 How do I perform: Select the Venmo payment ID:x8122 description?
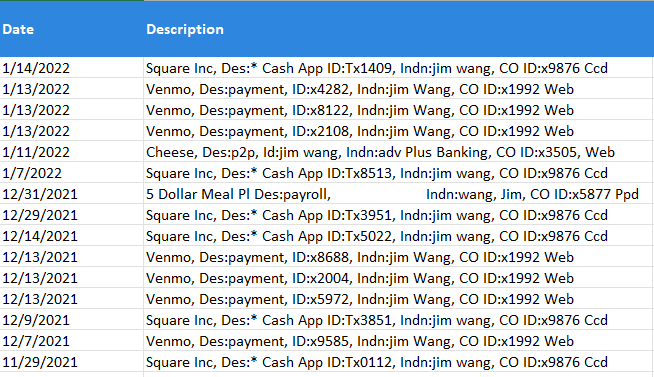398,110
